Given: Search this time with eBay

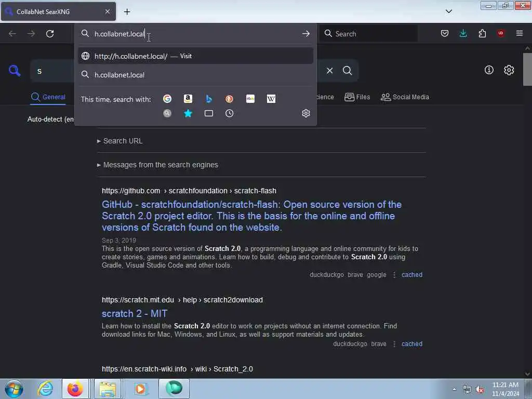Looking at the screenshot, I should [x=250, y=99].
